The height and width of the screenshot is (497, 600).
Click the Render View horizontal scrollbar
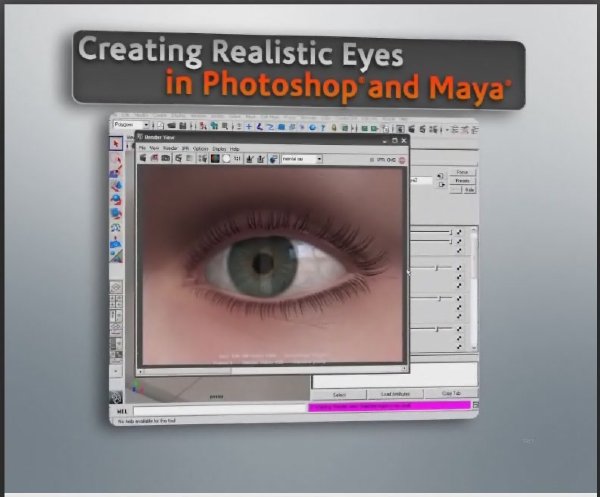click(x=272, y=370)
